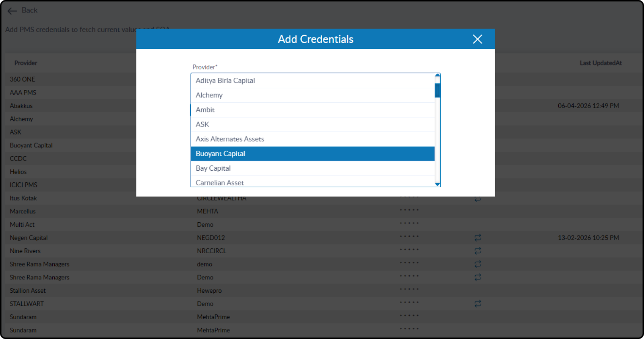The height and width of the screenshot is (339, 644).
Task: Select the CCDC provider row
Action: tap(18, 159)
